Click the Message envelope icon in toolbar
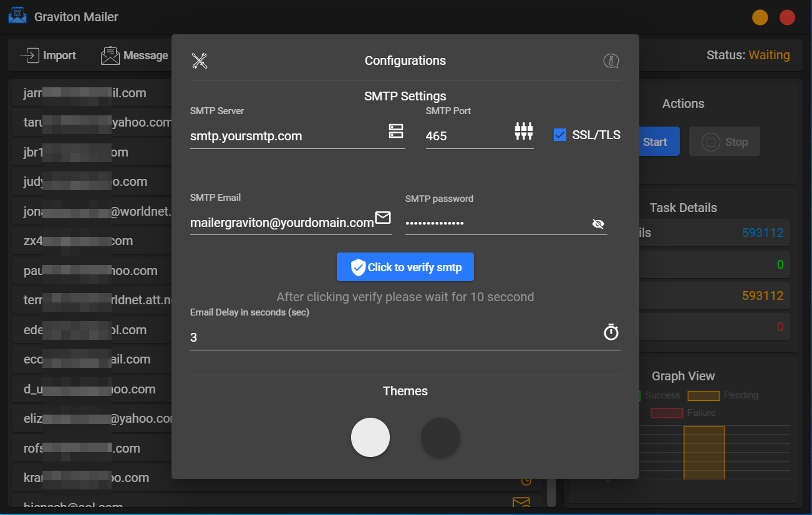 (x=110, y=55)
